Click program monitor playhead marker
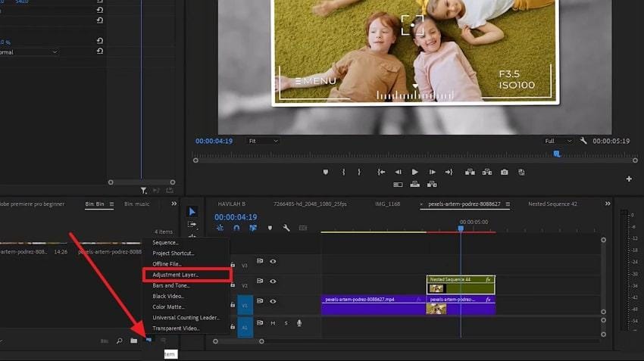 (x=557, y=154)
